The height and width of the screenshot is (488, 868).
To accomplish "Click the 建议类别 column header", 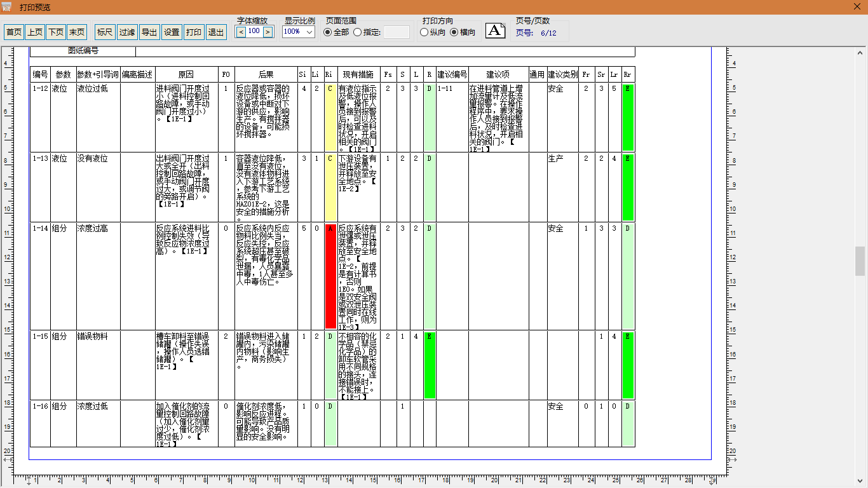I will point(563,74).
